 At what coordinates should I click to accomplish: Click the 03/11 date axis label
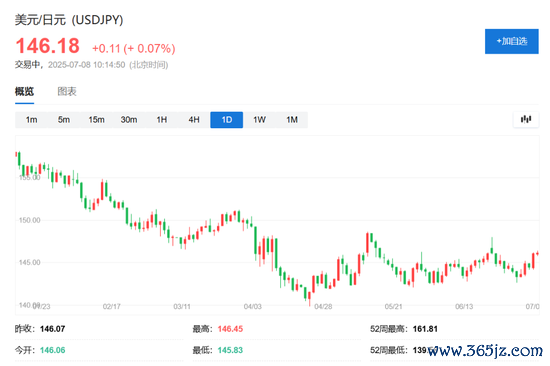click(182, 307)
